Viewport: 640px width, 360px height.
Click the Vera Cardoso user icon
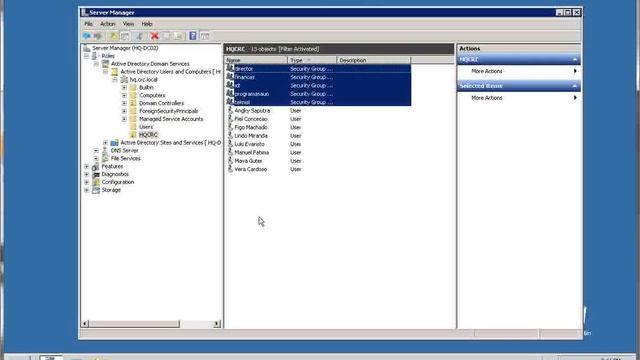point(230,169)
